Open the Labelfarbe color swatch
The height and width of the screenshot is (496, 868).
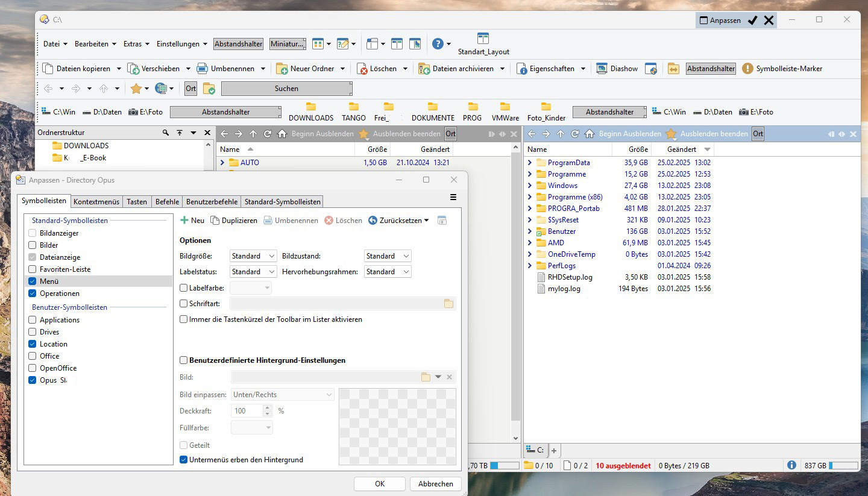(x=251, y=288)
